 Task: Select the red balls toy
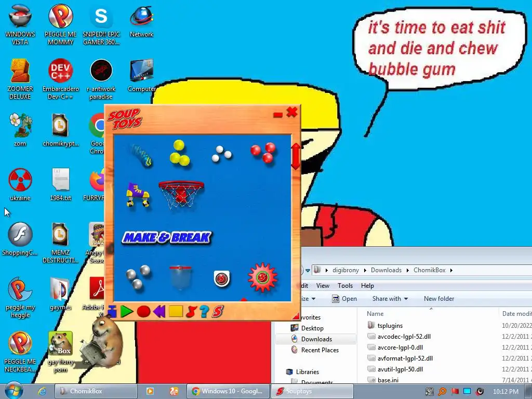tap(263, 153)
